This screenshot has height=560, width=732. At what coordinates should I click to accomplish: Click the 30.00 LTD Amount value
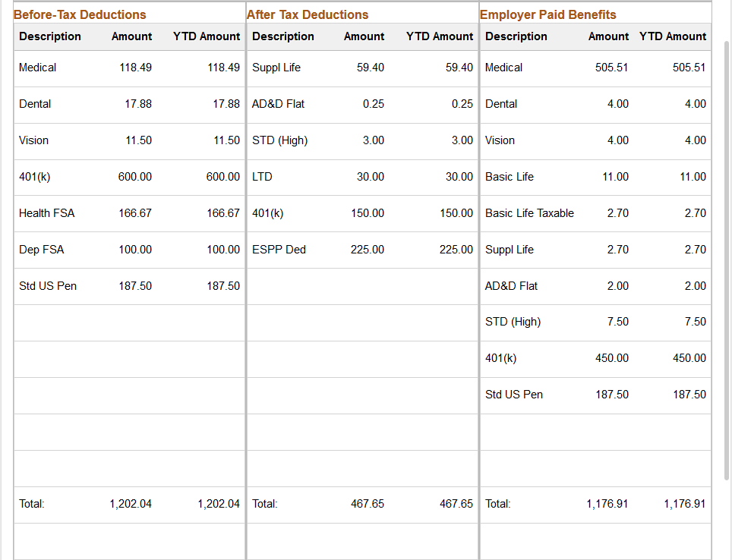click(371, 177)
